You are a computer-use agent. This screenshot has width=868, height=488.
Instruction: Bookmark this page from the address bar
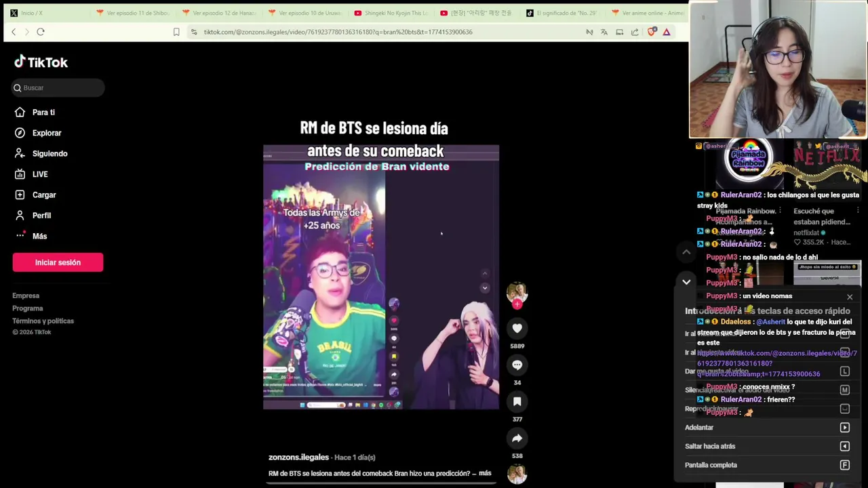[x=176, y=32]
